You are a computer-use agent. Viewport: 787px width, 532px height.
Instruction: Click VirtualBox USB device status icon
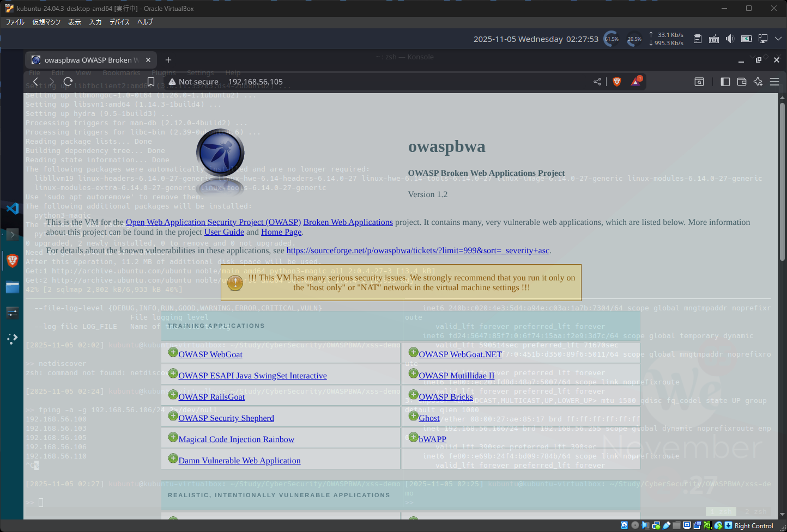667,525
